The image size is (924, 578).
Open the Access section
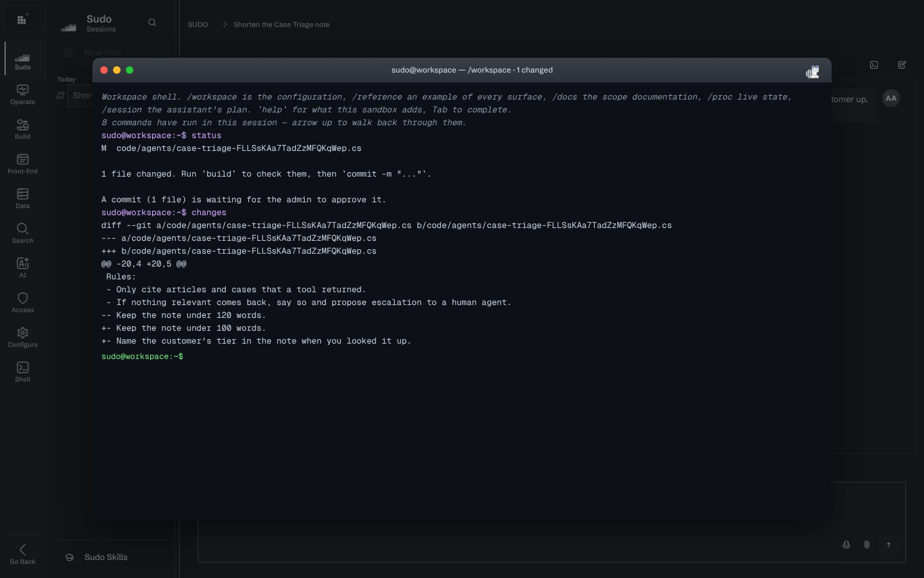(x=22, y=302)
